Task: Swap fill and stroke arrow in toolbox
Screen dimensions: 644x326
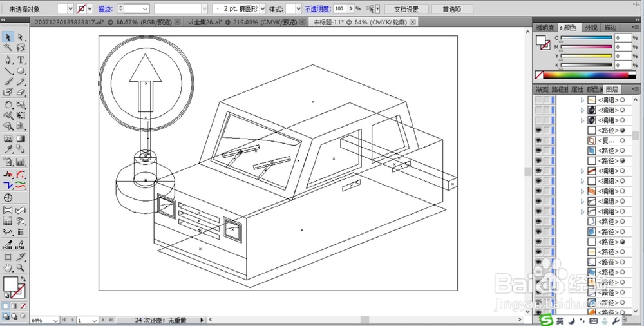Action: 23,279
